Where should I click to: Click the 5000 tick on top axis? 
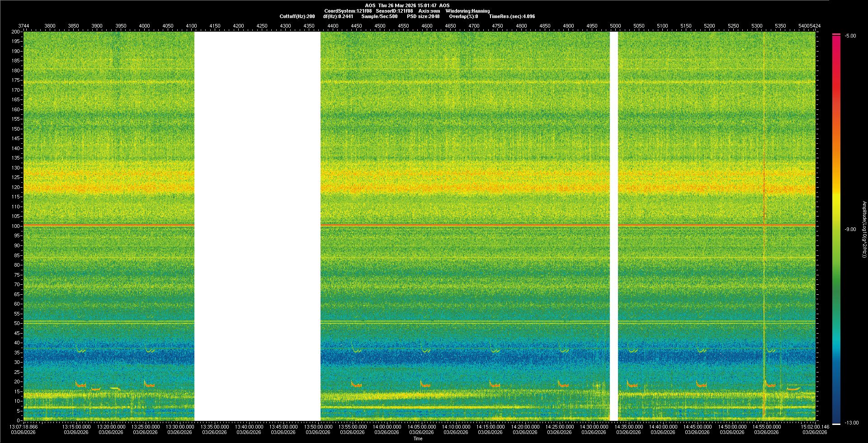[615, 26]
